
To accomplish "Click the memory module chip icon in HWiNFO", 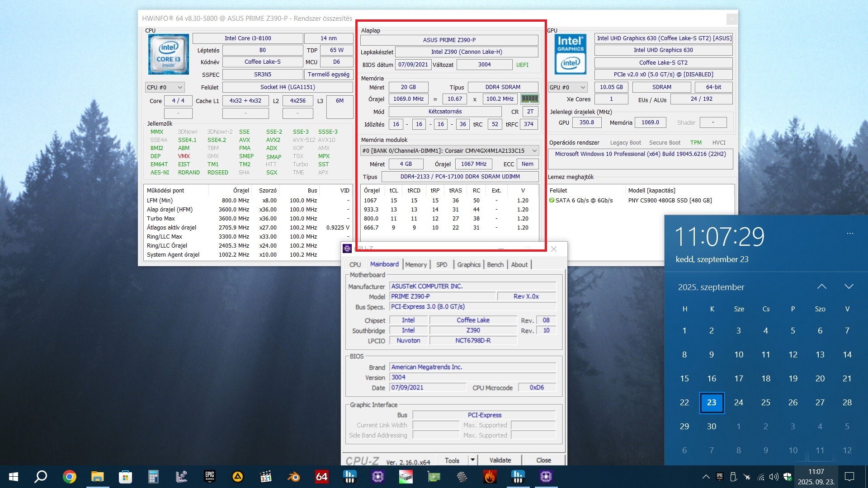I will point(529,99).
